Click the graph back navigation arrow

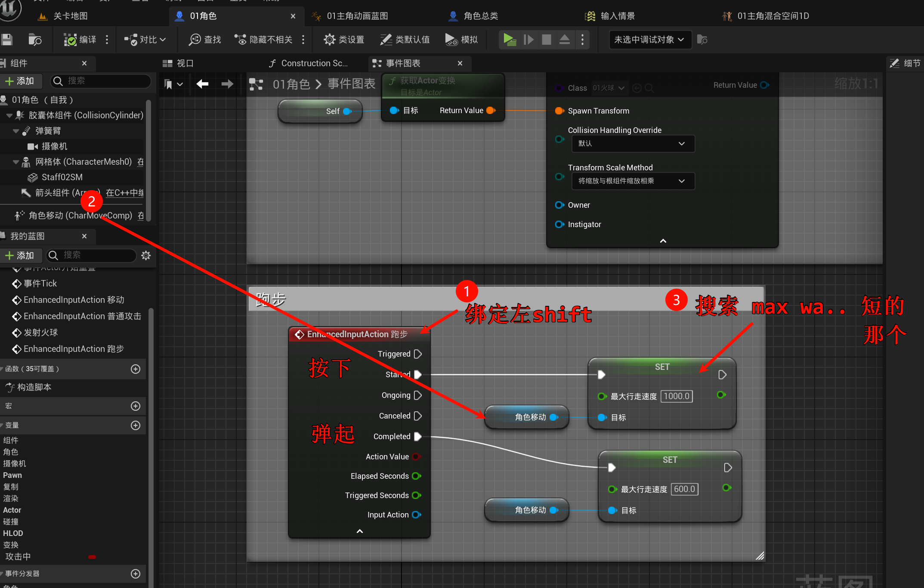[x=202, y=84]
